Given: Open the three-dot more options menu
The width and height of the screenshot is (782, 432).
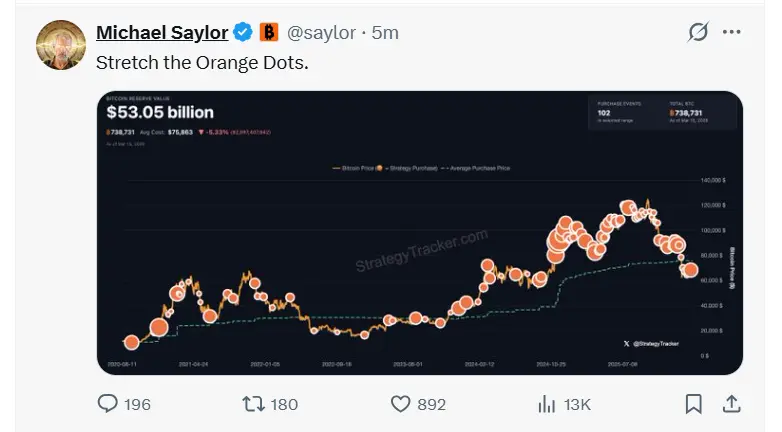Looking at the screenshot, I should click(x=732, y=32).
